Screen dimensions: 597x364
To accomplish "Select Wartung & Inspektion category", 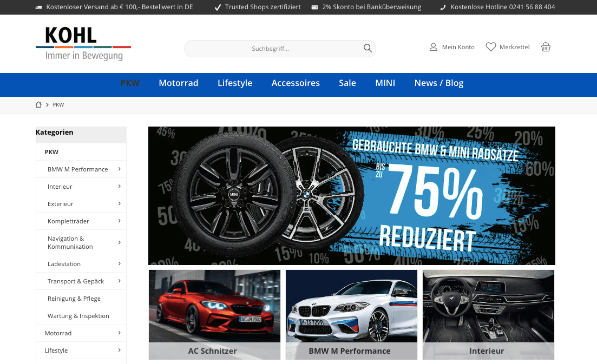I will tap(81, 316).
